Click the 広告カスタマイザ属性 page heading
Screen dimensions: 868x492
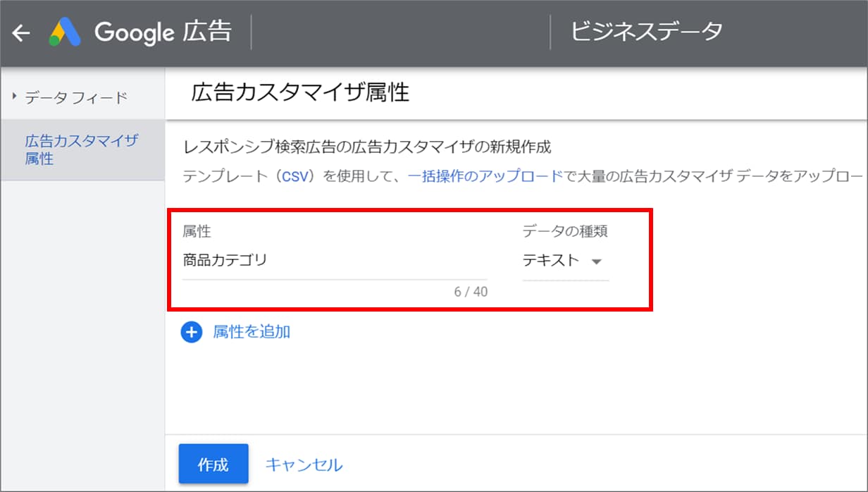(x=300, y=92)
